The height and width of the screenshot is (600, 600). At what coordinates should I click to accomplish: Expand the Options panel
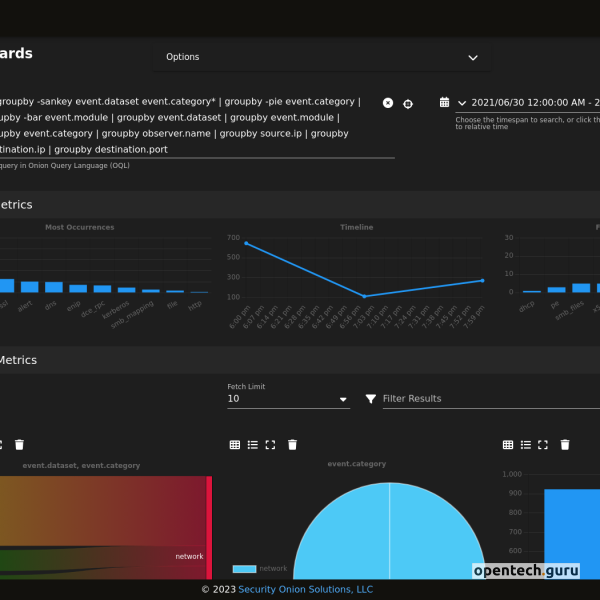click(x=473, y=57)
